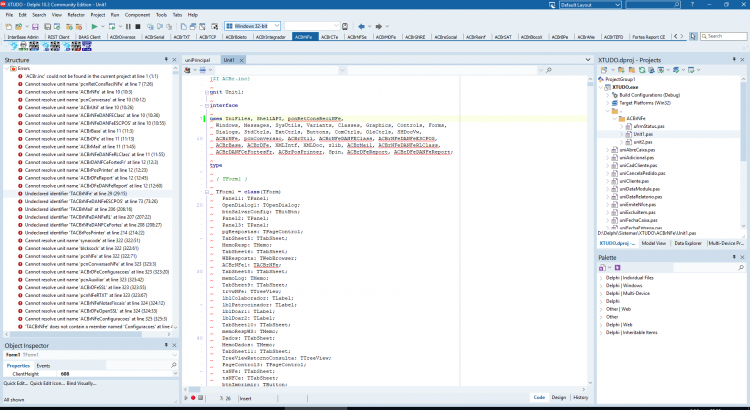Expand Target Platforms (Win32) node
Viewport: 750px width, 410px height.
pyautogui.click(x=608, y=103)
